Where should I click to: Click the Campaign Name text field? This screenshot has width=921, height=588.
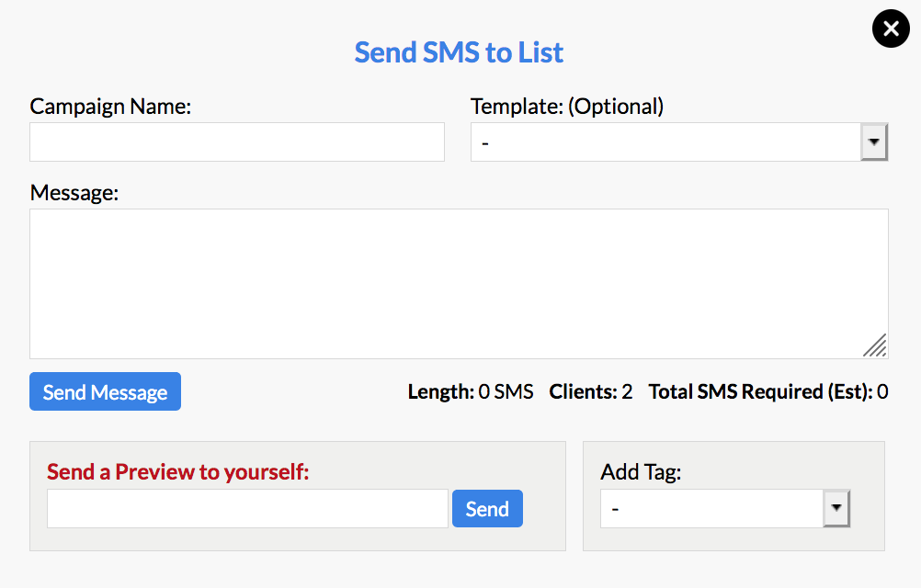click(x=237, y=142)
